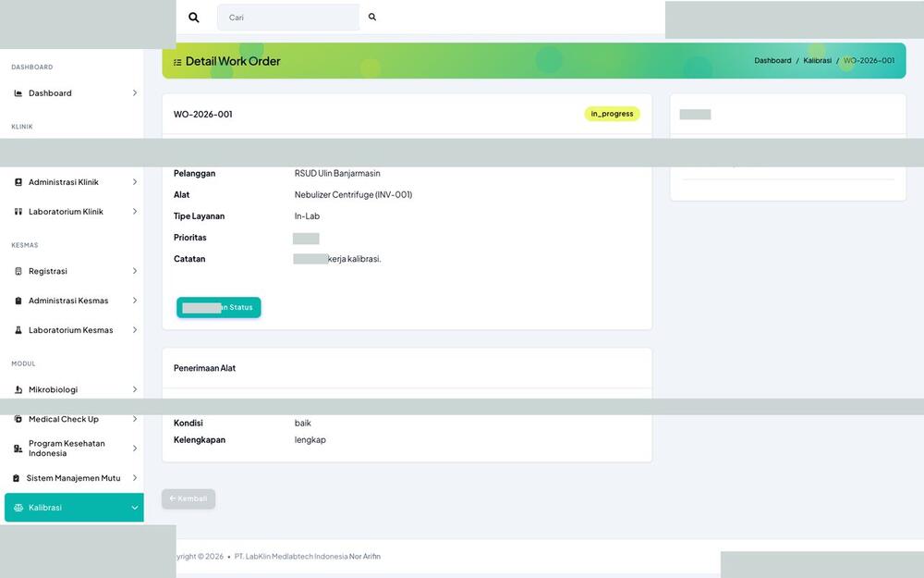
Task: Click the Dashboard chart icon in sidebar
Action: (18, 93)
